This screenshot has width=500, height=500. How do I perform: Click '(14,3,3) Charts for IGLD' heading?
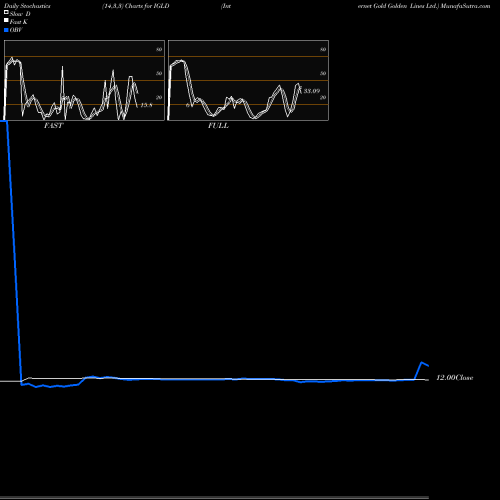click(x=136, y=6)
